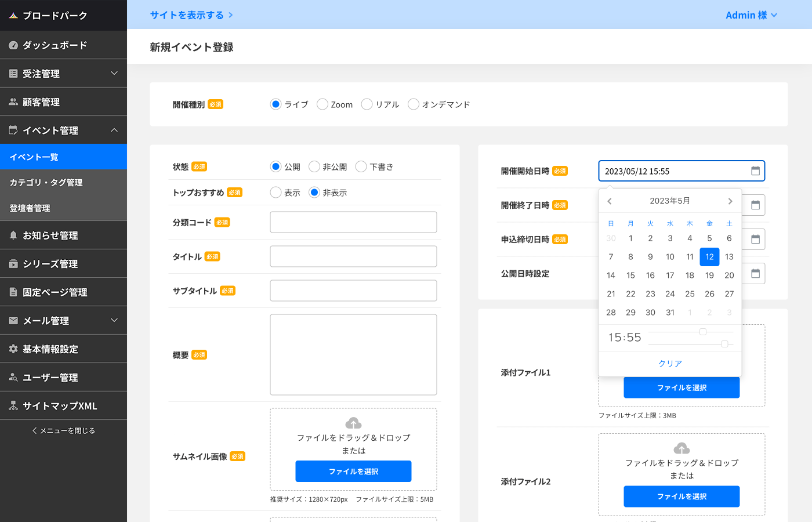812x522 pixels.
Task: Select Zoom event type
Action: coord(322,104)
